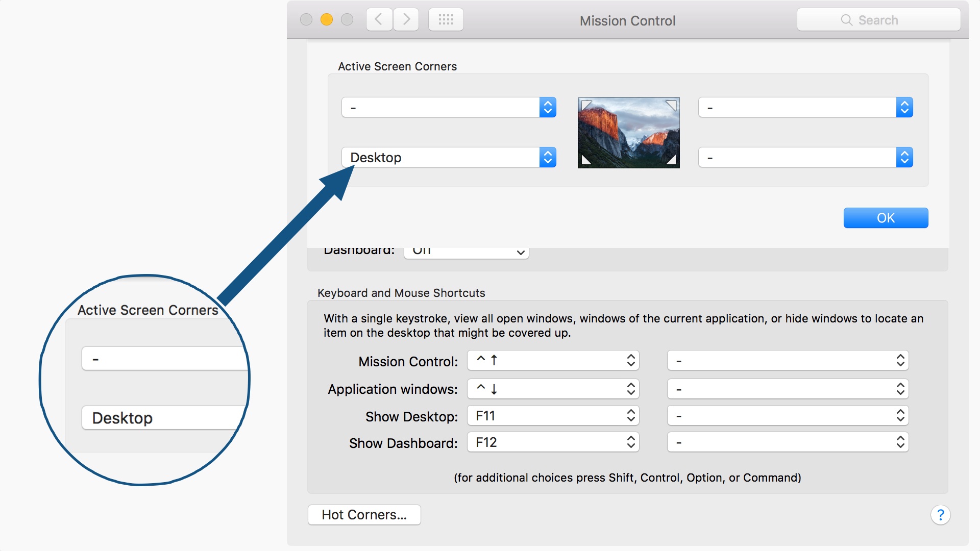
Task: Change the Show Desktop F11 shortcut
Action: click(553, 415)
